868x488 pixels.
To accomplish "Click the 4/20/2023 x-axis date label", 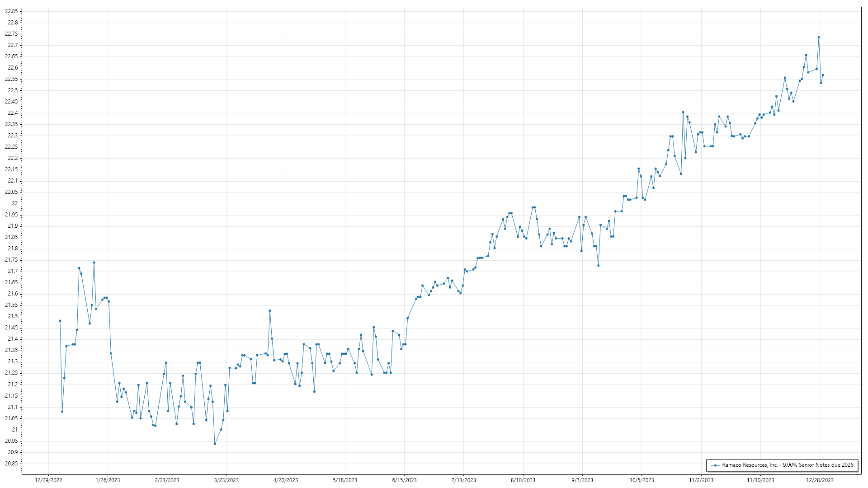I will coord(286,480).
